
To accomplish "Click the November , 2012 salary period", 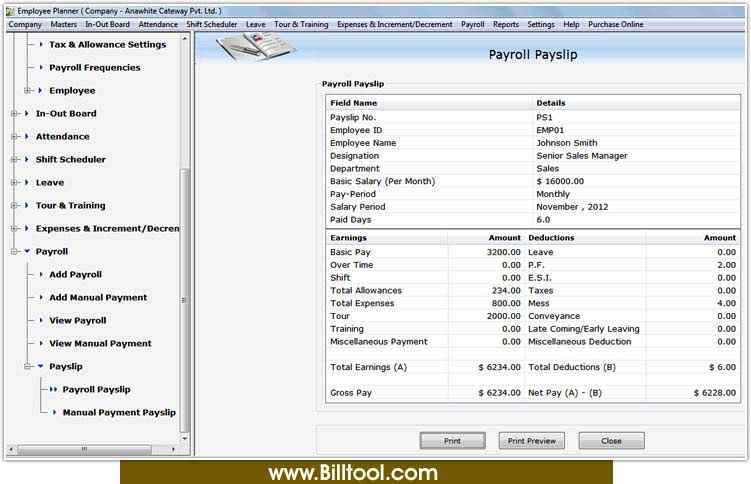I will (572, 207).
